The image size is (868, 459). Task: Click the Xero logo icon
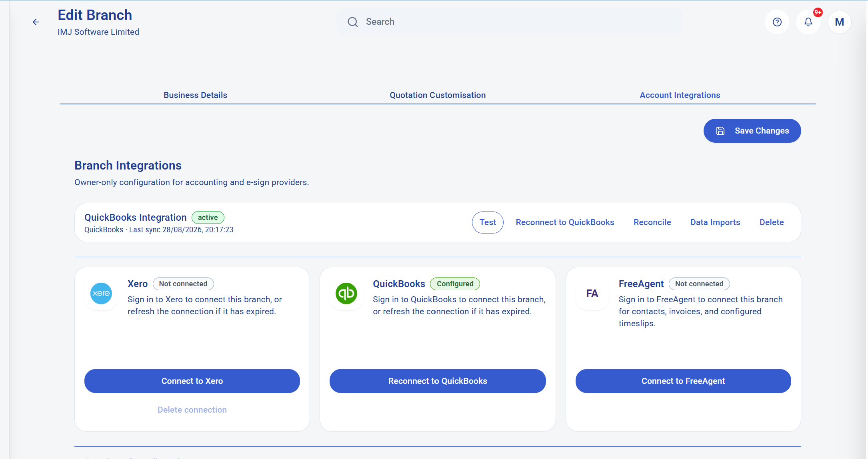(x=101, y=293)
